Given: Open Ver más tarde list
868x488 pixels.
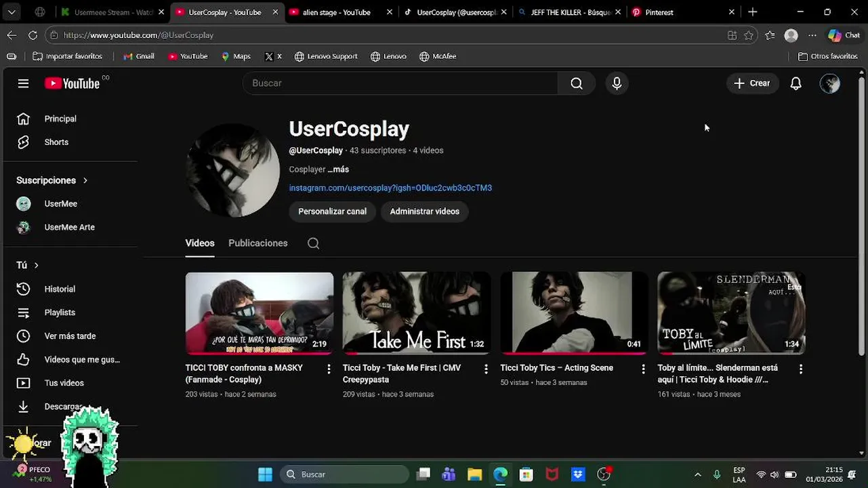Looking at the screenshot, I should coord(70,336).
